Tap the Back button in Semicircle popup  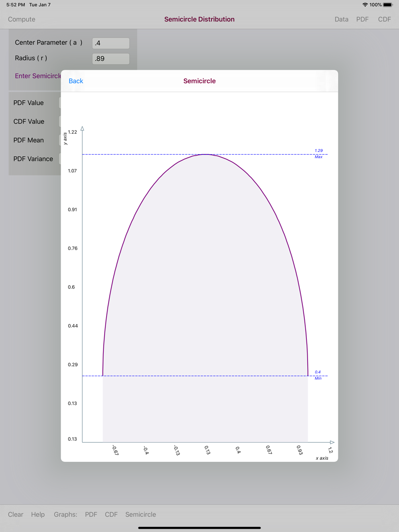[76, 81]
